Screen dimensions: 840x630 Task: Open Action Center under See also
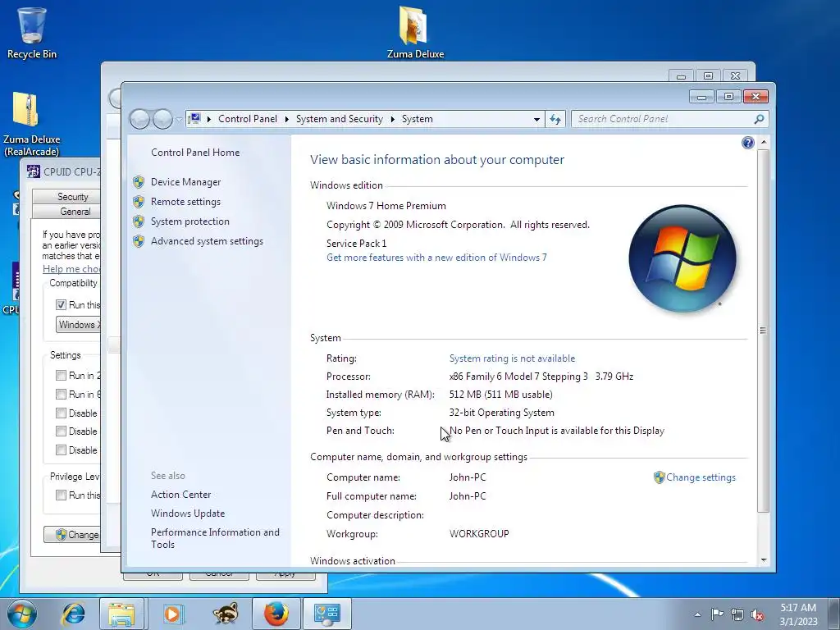coord(180,495)
